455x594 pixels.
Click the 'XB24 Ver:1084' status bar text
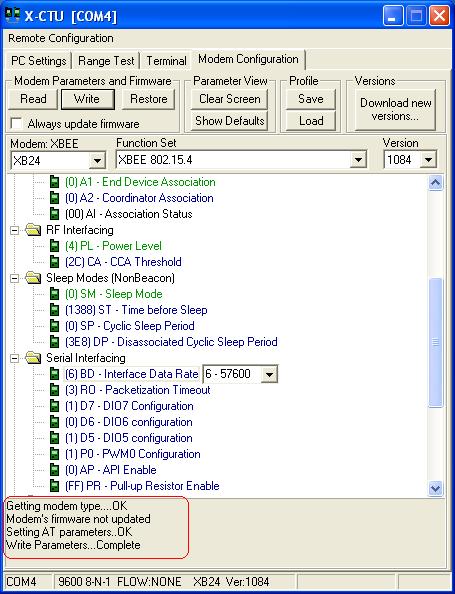(x=231, y=581)
